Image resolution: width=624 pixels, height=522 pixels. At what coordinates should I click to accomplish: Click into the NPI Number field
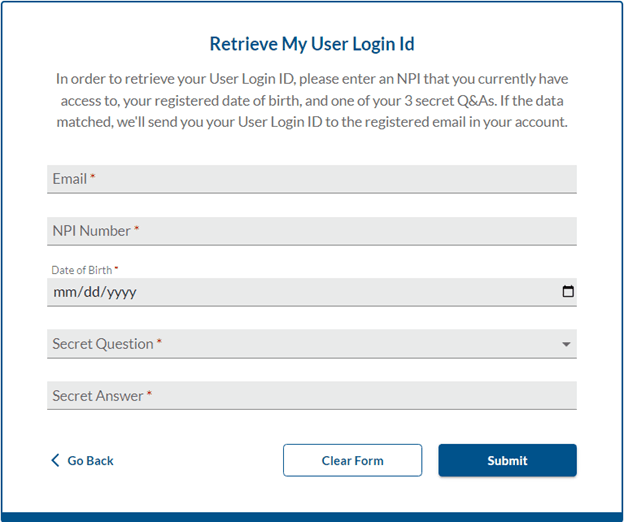click(x=312, y=231)
